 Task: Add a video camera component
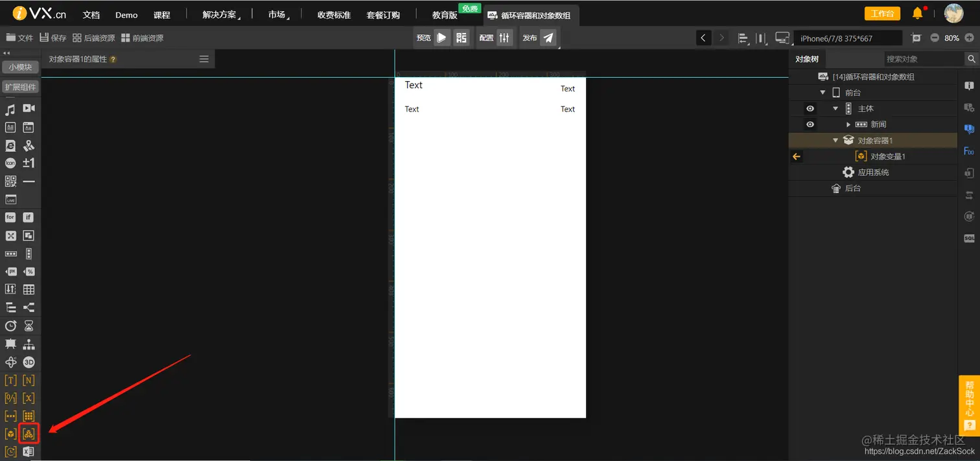(29, 108)
